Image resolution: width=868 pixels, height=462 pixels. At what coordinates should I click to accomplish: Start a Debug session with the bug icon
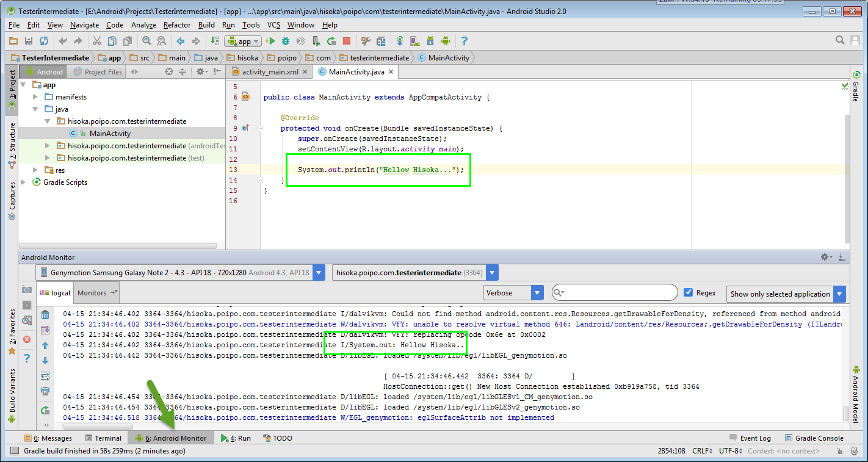click(285, 41)
